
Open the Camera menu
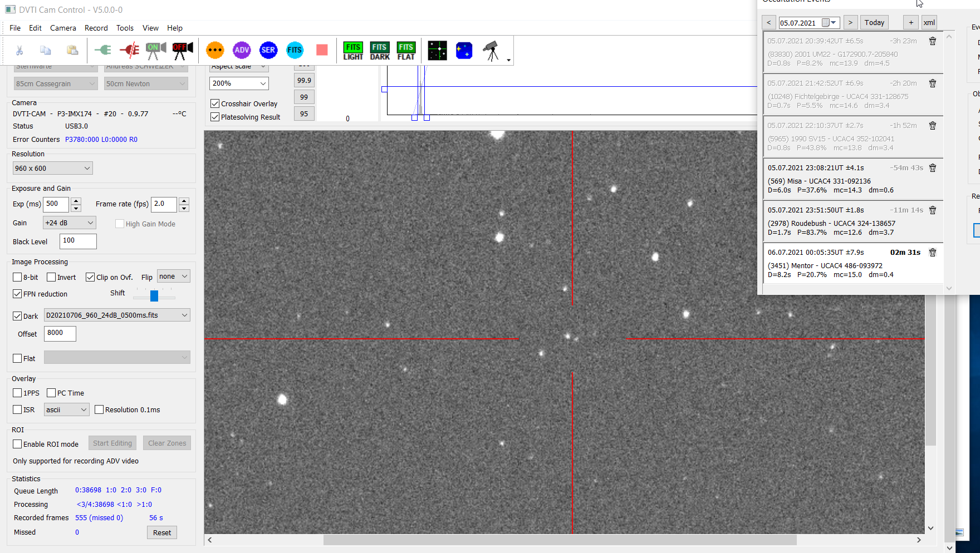click(63, 28)
